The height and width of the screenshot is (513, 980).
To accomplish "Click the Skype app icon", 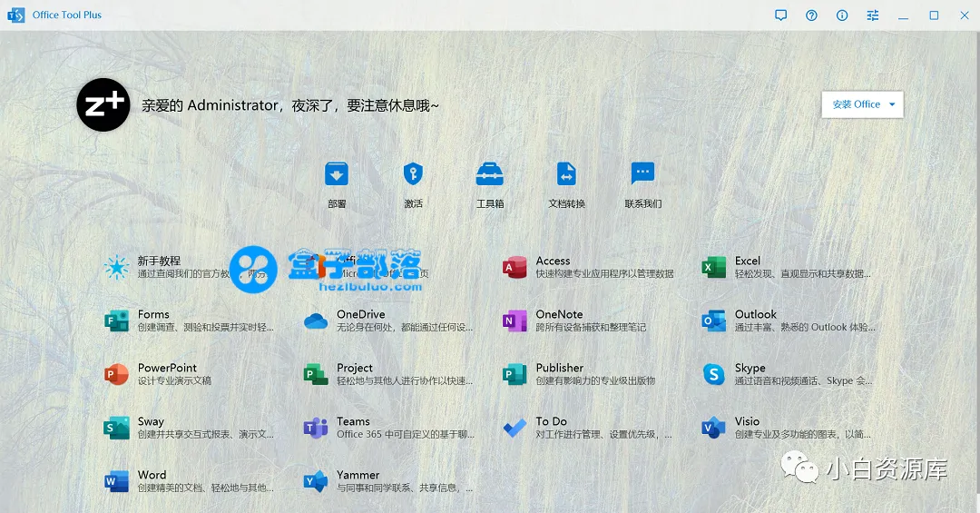I will [714, 374].
